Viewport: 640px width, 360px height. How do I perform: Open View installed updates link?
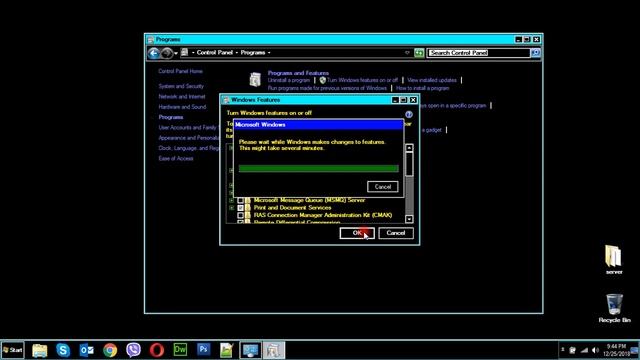pos(432,80)
